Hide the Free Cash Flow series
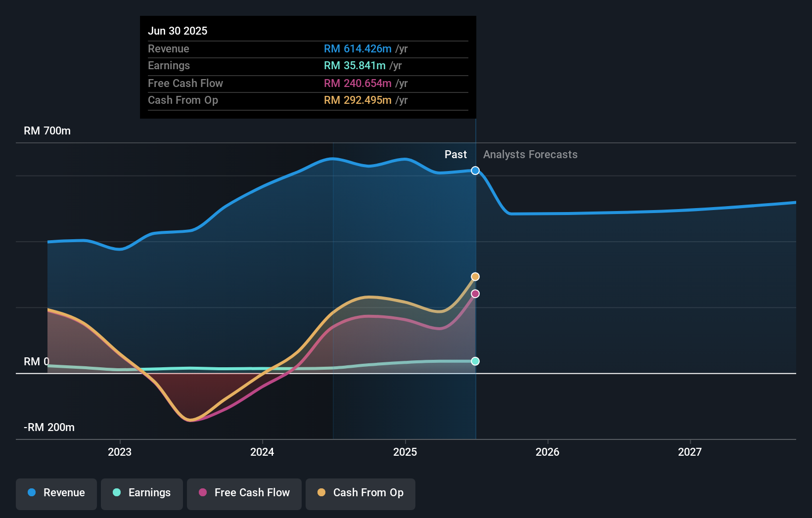 pyautogui.click(x=244, y=493)
